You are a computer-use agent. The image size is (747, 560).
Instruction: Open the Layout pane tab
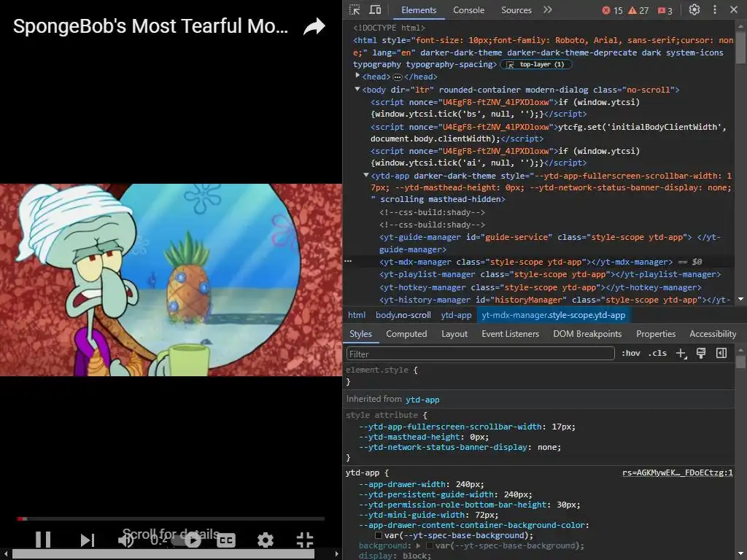click(454, 334)
